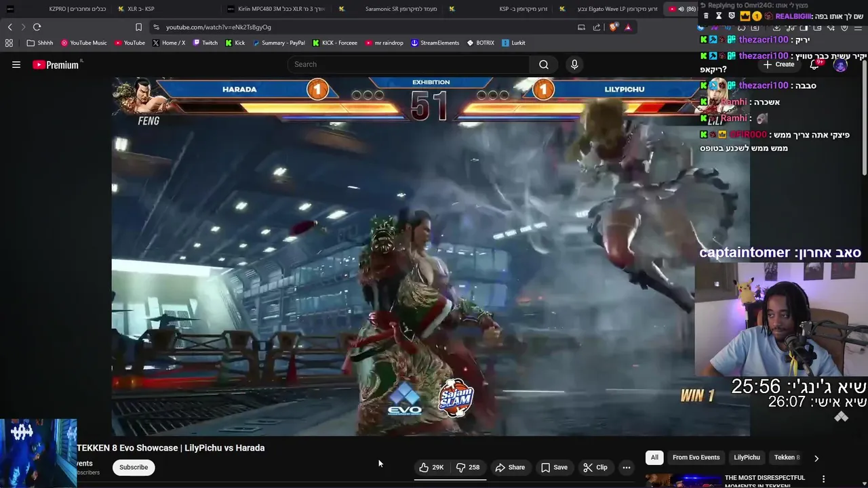This screenshot has height=488, width=868.
Task: Open the Kick bookmark
Action: click(235, 43)
